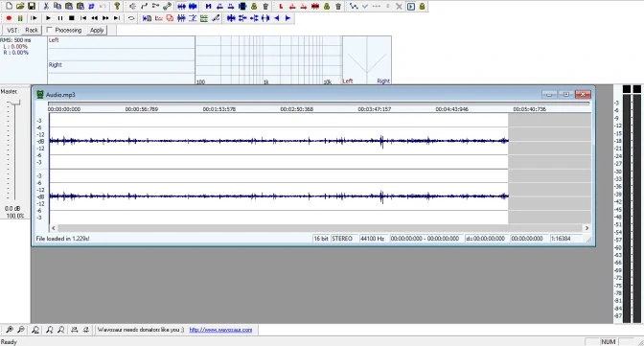Click the blue left triangle arrow icon
644x346 pixels.
coord(276,18)
